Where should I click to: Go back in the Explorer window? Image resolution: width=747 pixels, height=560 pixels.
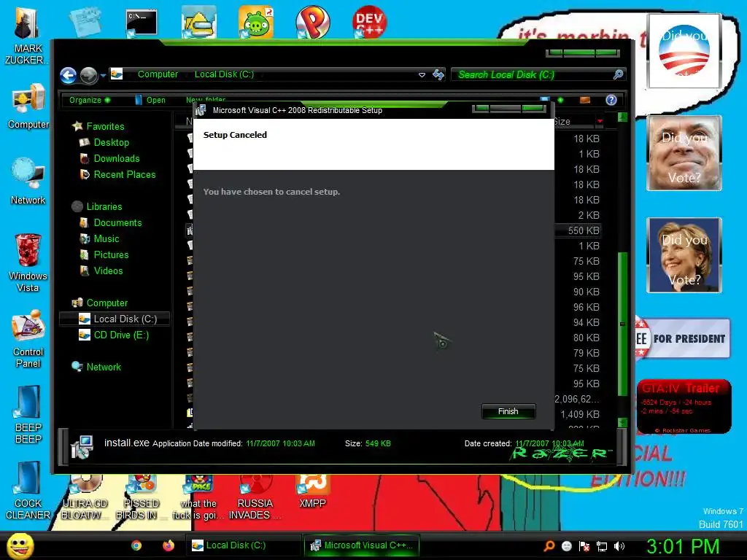point(68,75)
